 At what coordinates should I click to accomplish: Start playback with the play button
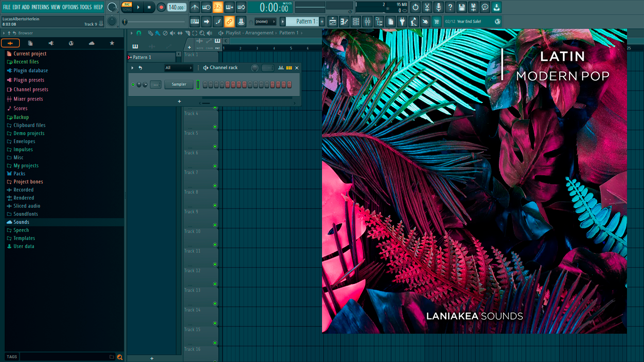pyautogui.click(x=138, y=7)
